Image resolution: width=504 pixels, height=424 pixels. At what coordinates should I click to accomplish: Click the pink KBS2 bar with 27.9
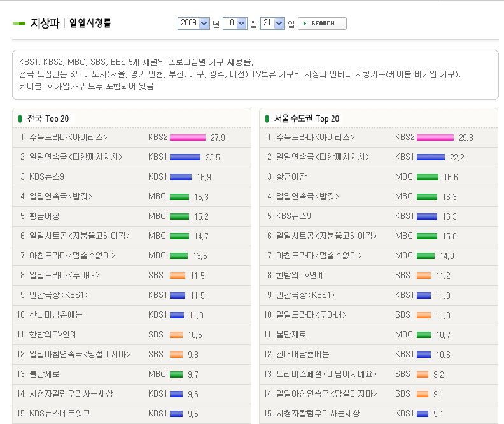(188, 138)
